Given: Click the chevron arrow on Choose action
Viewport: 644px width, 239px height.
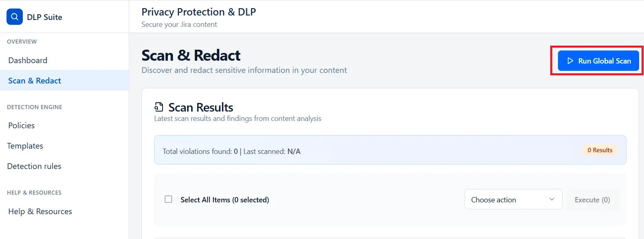Looking at the screenshot, I should [553, 199].
